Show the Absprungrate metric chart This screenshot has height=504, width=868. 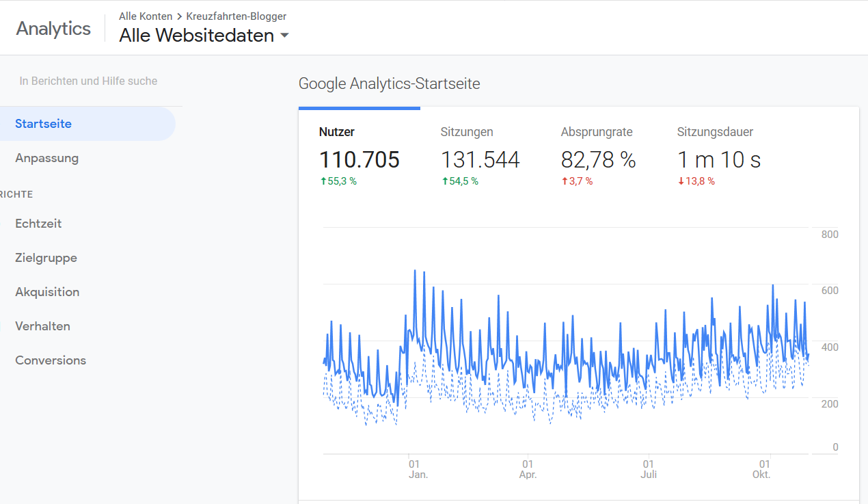coord(597,132)
